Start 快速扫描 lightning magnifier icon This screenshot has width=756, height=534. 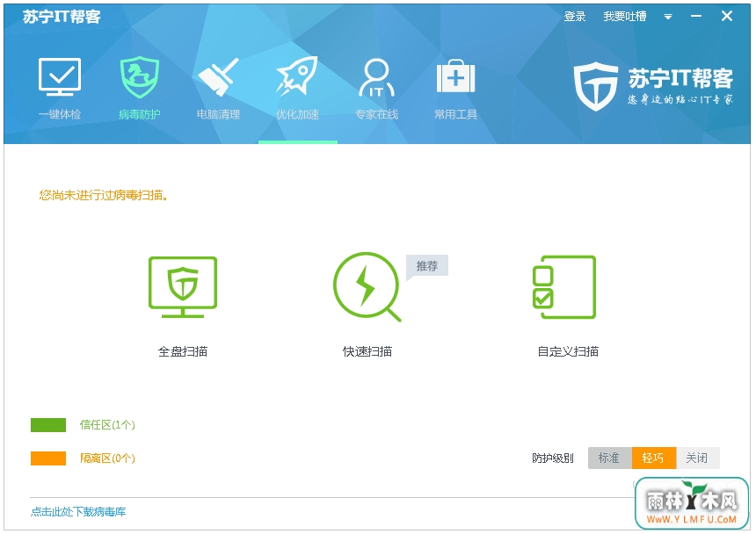[367, 287]
